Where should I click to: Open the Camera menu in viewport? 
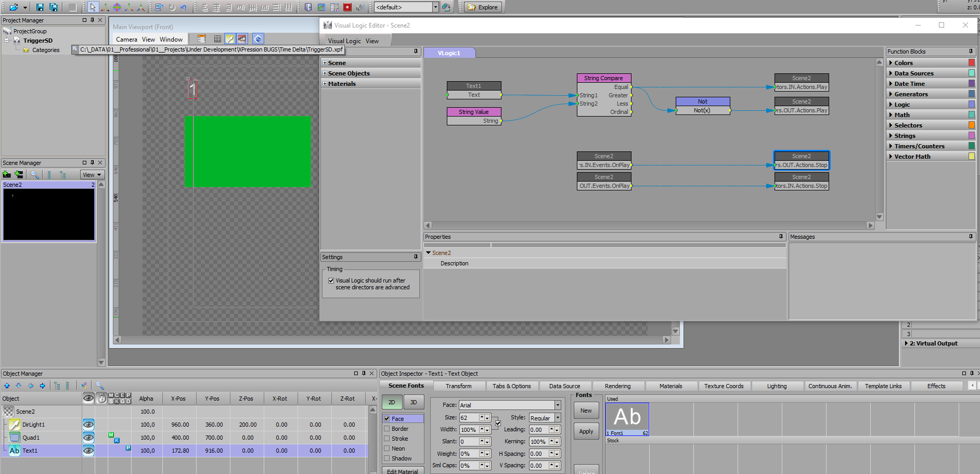tap(126, 40)
